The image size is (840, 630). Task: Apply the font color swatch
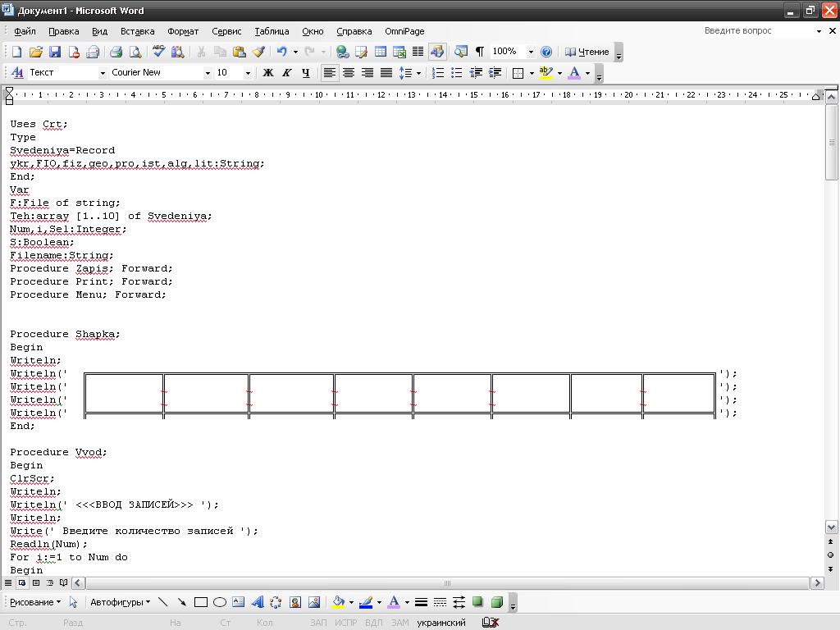(x=574, y=73)
